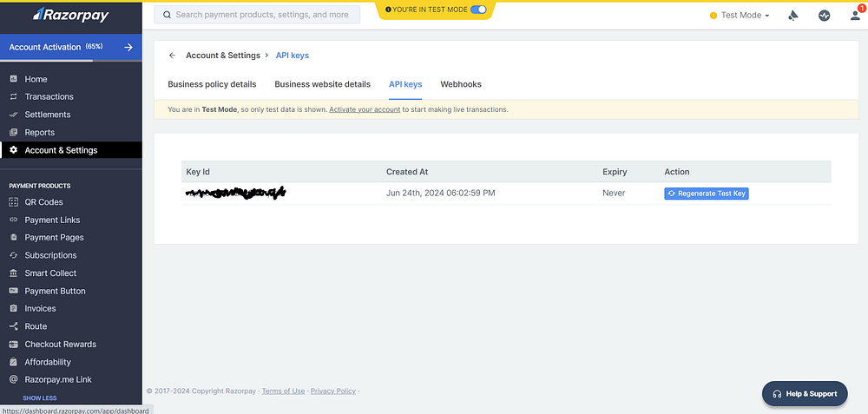This screenshot has height=414, width=868.
Task: Click the Route split icon
Action: (x=14, y=326)
